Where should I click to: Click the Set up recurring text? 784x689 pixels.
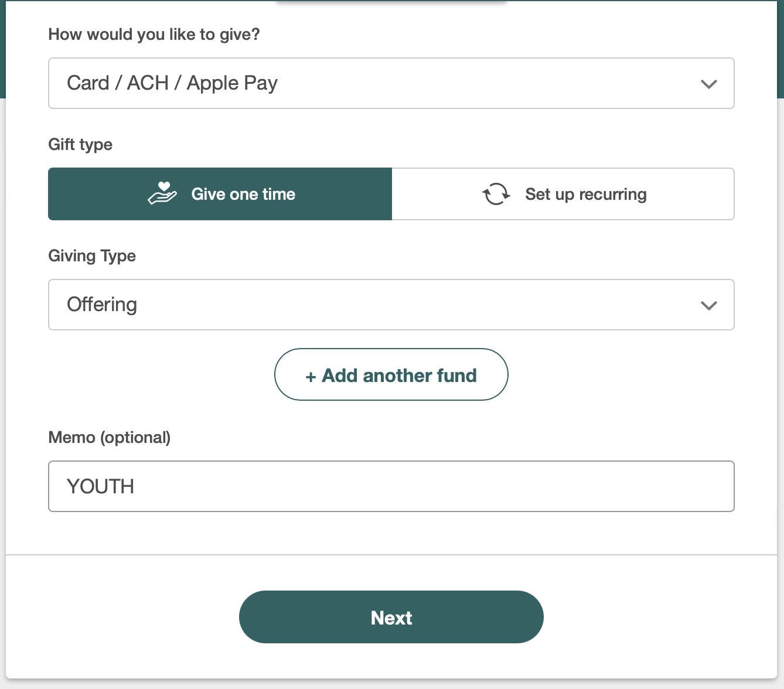pyautogui.click(x=585, y=194)
